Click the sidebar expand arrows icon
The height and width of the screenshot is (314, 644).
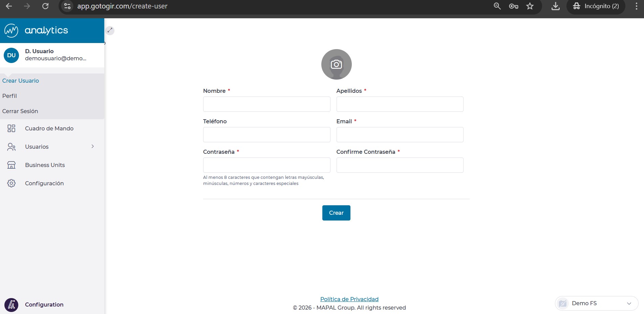(x=110, y=30)
